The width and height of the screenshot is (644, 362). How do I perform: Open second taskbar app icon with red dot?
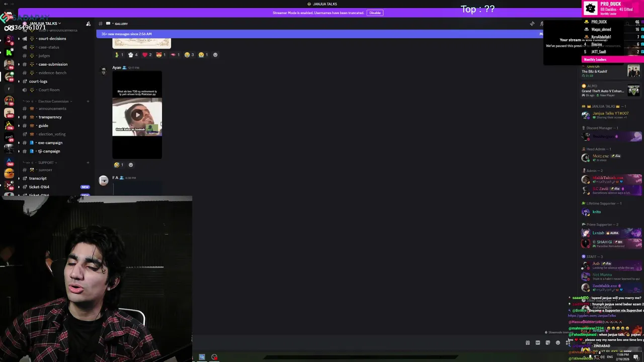[x=214, y=357]
